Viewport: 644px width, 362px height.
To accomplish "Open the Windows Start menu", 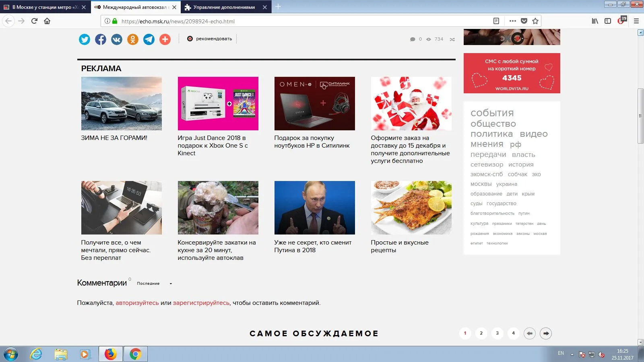I will (11, 354).
